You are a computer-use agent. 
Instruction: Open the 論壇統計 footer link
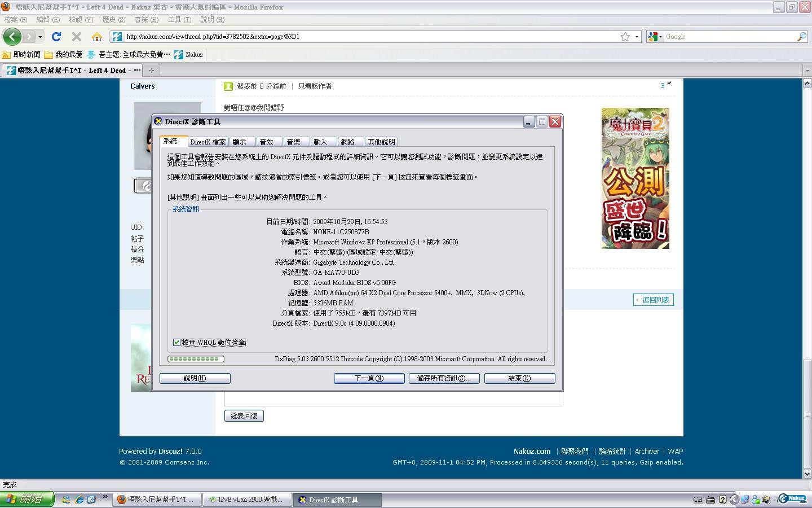point(612,452)
